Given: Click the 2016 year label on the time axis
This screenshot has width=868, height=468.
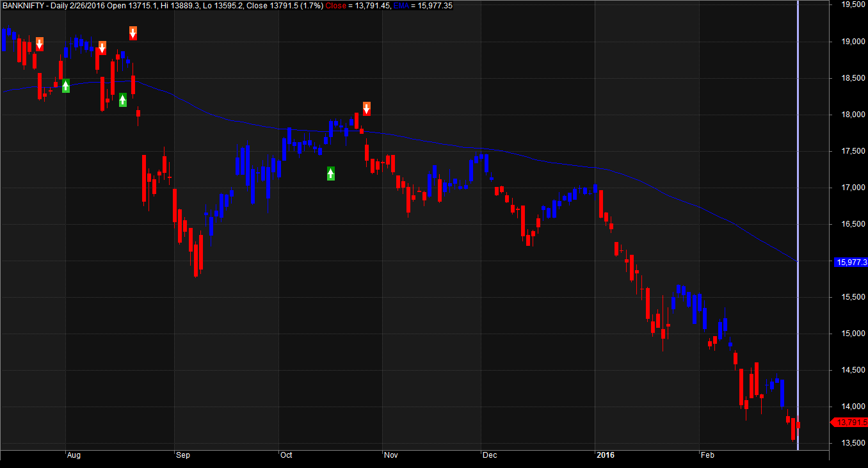Looking at the screenshot, I should pos(605,455).
